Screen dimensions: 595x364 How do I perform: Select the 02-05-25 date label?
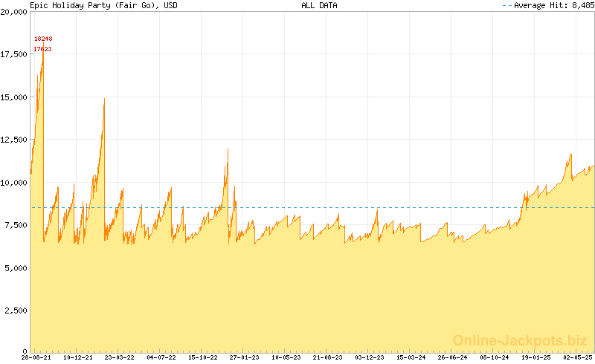tap(577, 357)
